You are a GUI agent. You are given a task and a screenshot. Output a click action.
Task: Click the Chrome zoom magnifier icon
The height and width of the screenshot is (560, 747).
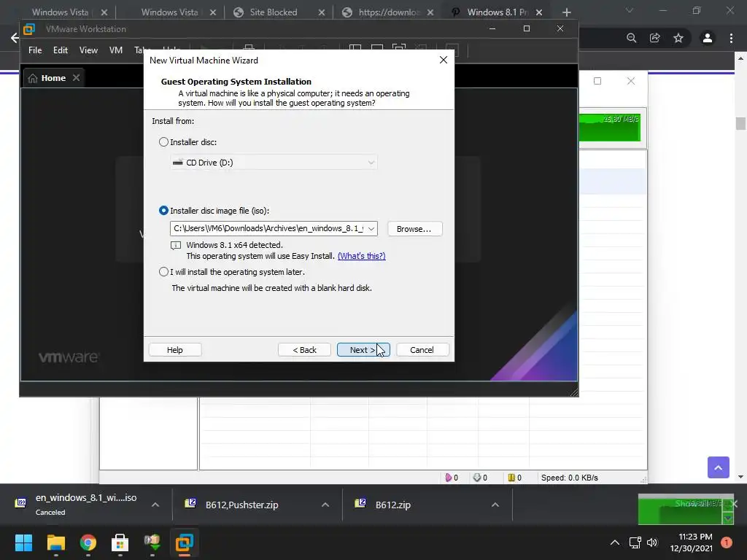[x=632, y=38]
